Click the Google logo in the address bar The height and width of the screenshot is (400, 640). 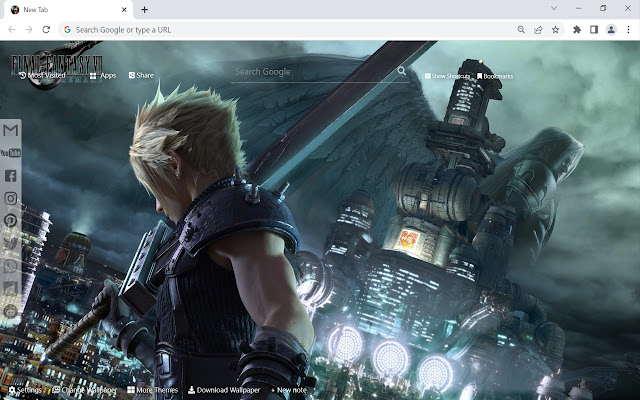click(x=67, y=29)
